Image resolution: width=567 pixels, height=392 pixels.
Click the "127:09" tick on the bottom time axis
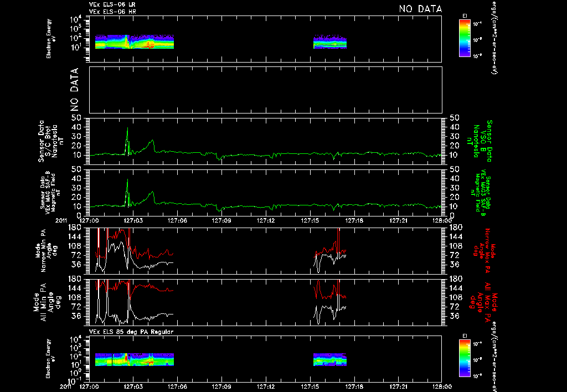[221, 386]
